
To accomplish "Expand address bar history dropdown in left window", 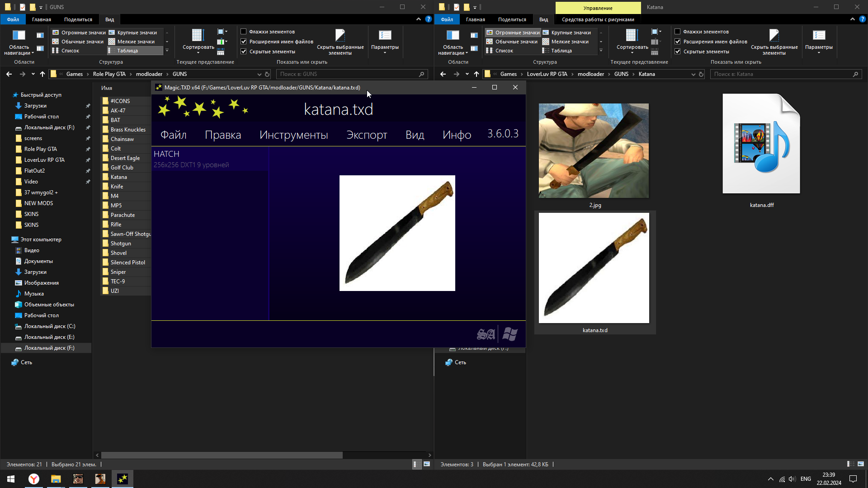I will 259,74.
